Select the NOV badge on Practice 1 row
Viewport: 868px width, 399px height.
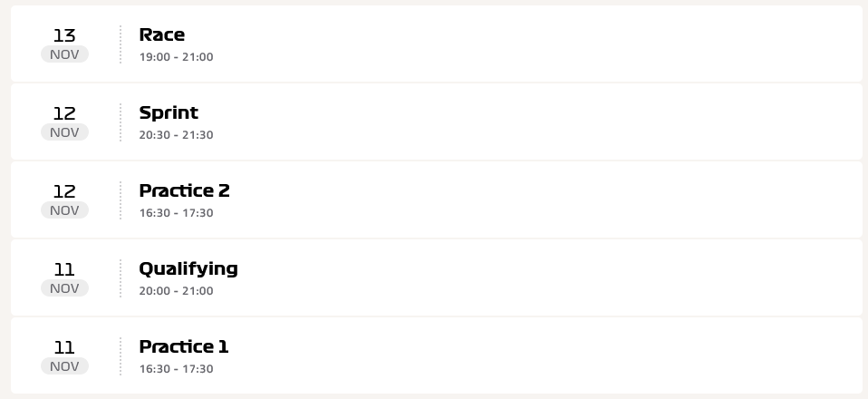coord(64,366)
